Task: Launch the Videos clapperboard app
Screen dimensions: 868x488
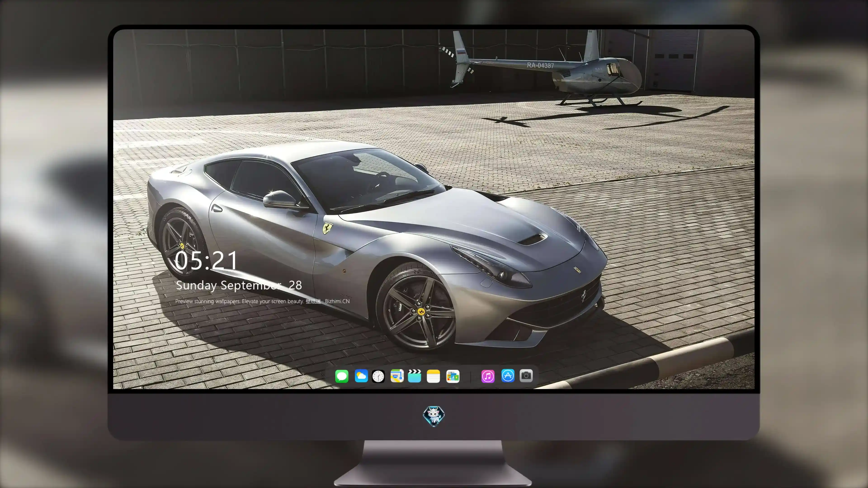Action: 415,376
